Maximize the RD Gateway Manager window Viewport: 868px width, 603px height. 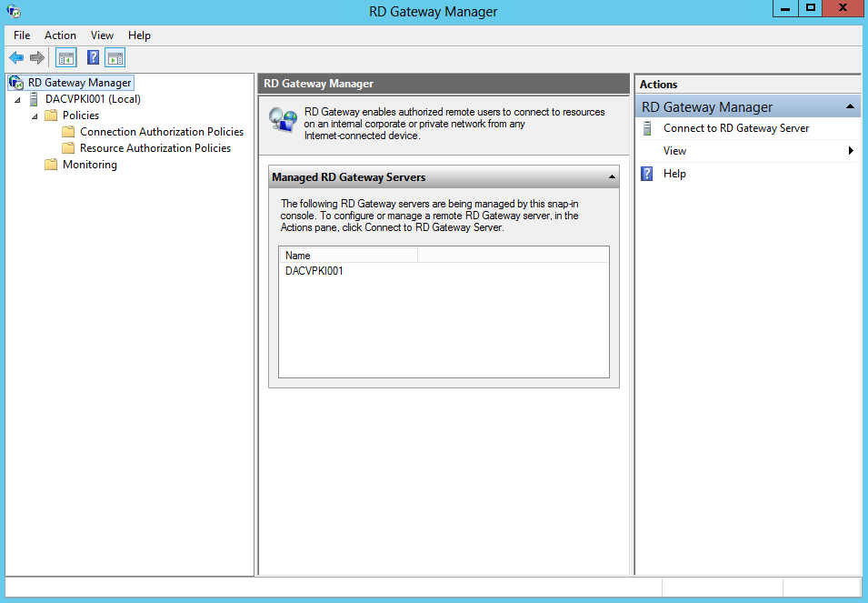pyautogui.click(x=811, y=8)
